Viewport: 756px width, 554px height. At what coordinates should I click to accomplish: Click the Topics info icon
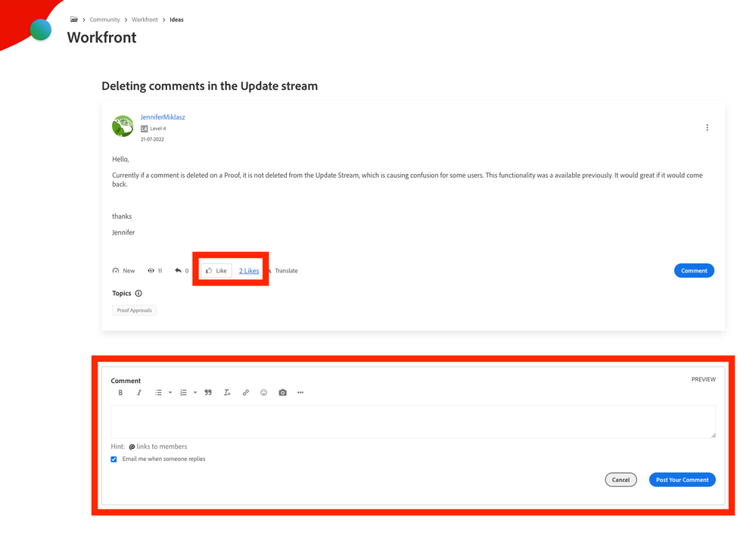[x=138, y=294]
